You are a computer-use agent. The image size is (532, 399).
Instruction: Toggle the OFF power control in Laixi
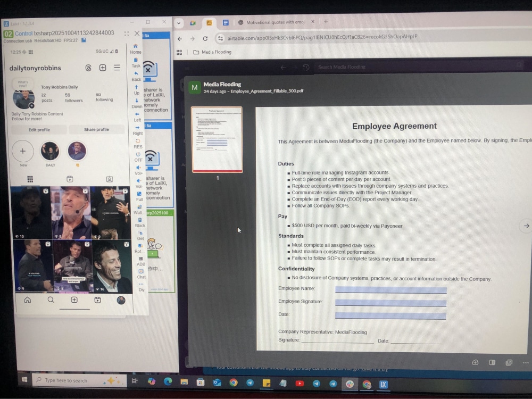138,157
